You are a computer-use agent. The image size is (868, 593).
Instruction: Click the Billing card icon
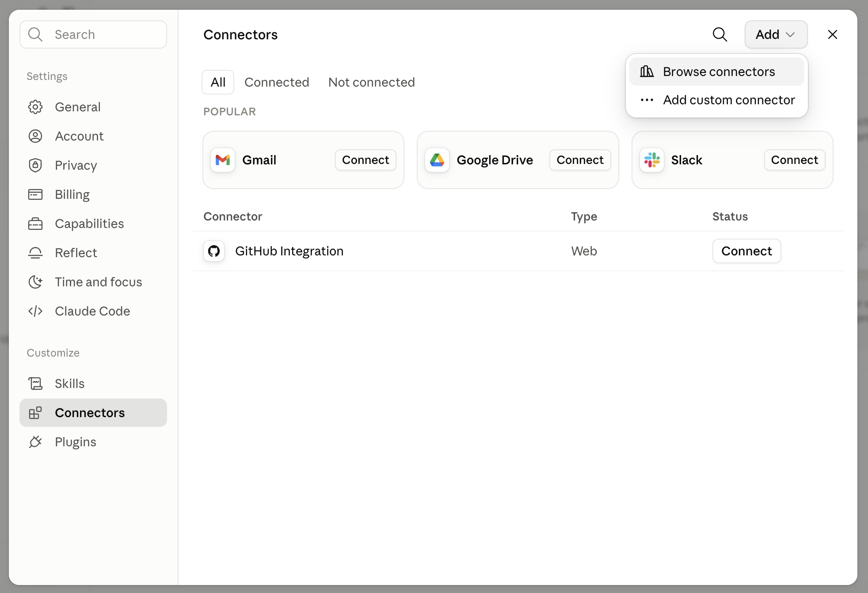point(35,194)
